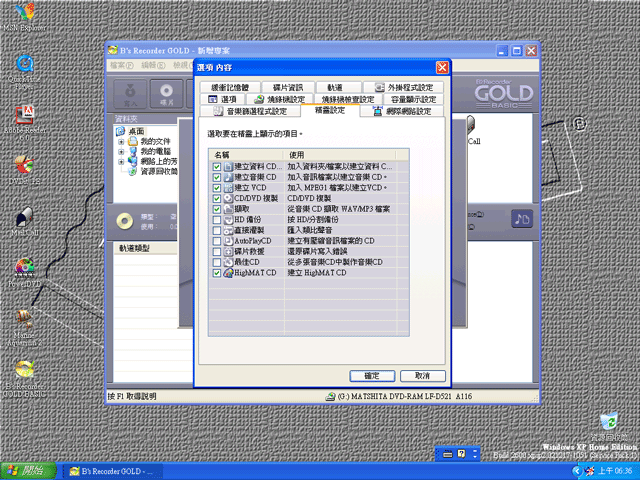Viewport: 640px width, 480px height.
Task: Click the 寫入 write toolbar button
Action: tap(130, 94)
